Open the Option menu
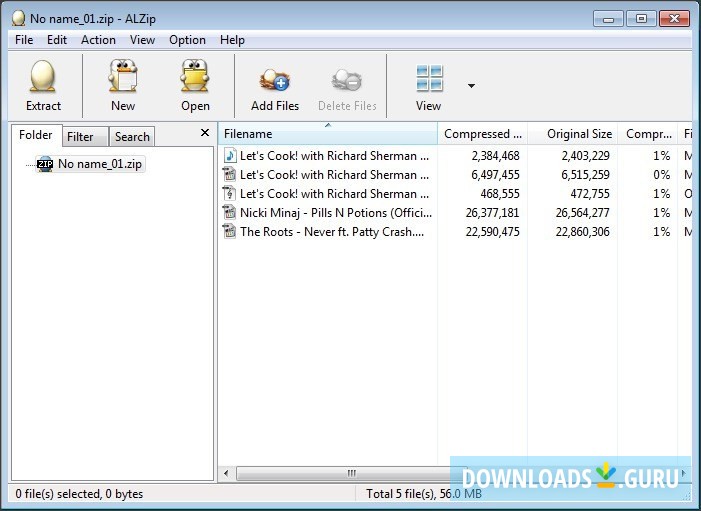 pos(187,40)
